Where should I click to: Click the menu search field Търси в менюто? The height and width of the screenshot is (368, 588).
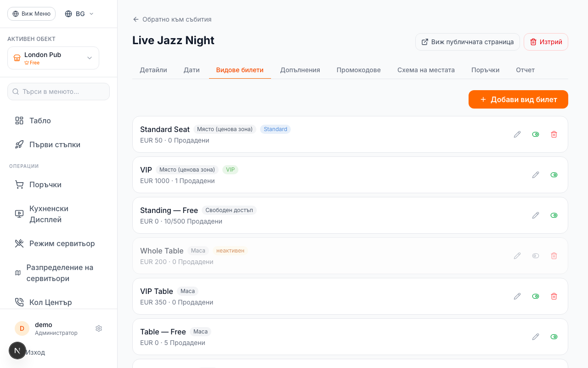pyautogui.click(x=59, y=92)
